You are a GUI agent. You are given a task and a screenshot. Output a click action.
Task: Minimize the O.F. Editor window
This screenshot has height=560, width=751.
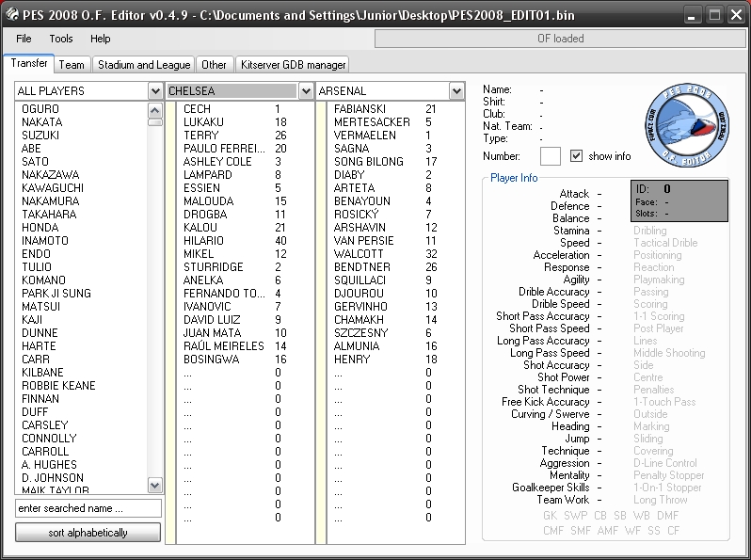point(691,15)
